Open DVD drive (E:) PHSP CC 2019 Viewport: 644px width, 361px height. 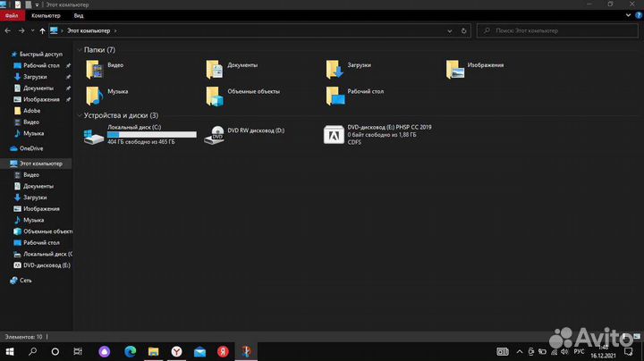coord(334,134)
